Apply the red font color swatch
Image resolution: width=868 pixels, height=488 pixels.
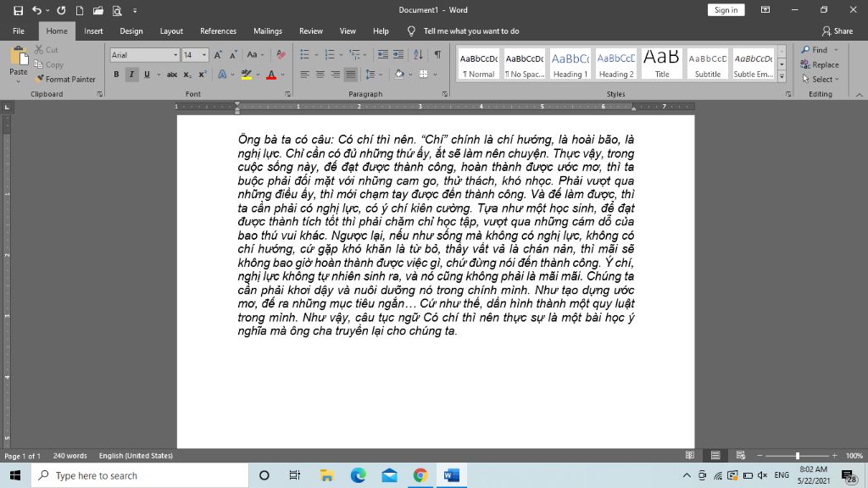coord(271,75)
